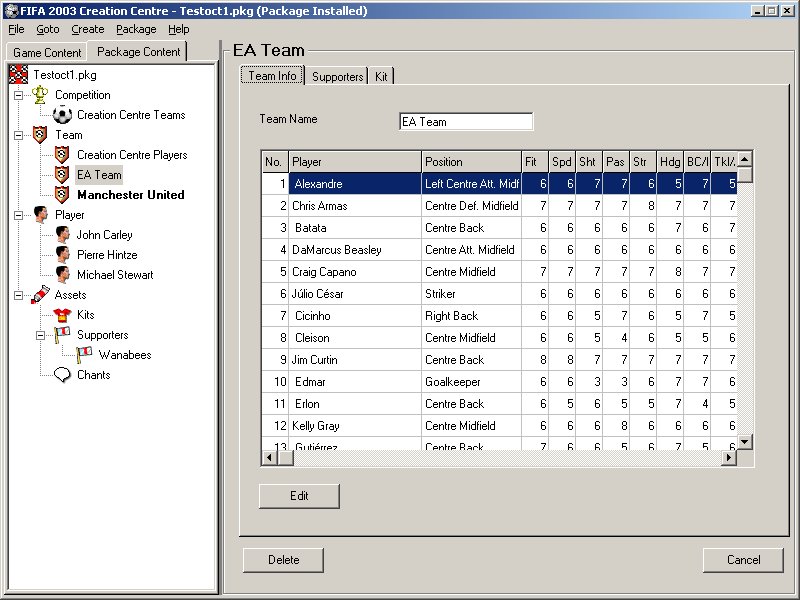Open the Supporters tab in EA Team panel
Viewport: 800px width, 600px height.
point(337,77)
